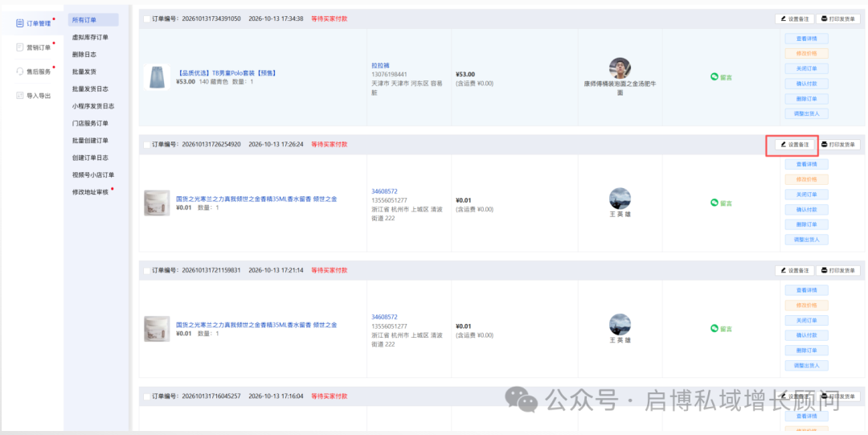Click 打印发货单 for order 202610131734391050

[837, 18]
